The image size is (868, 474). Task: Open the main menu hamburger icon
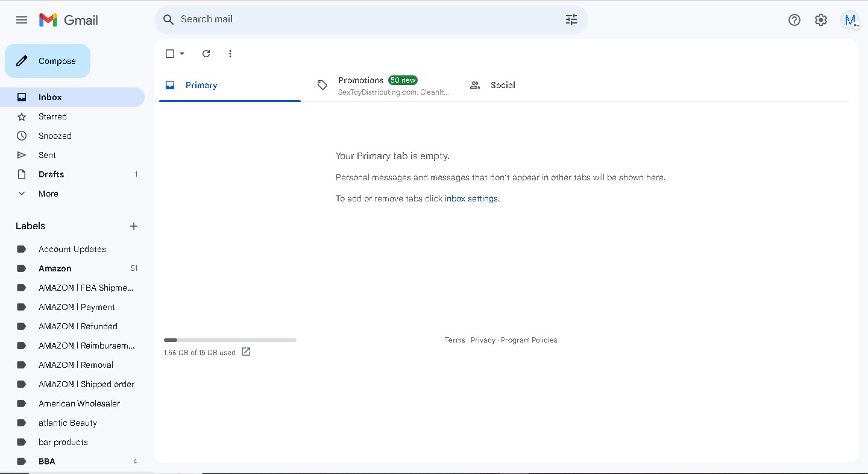click(22, 20)
